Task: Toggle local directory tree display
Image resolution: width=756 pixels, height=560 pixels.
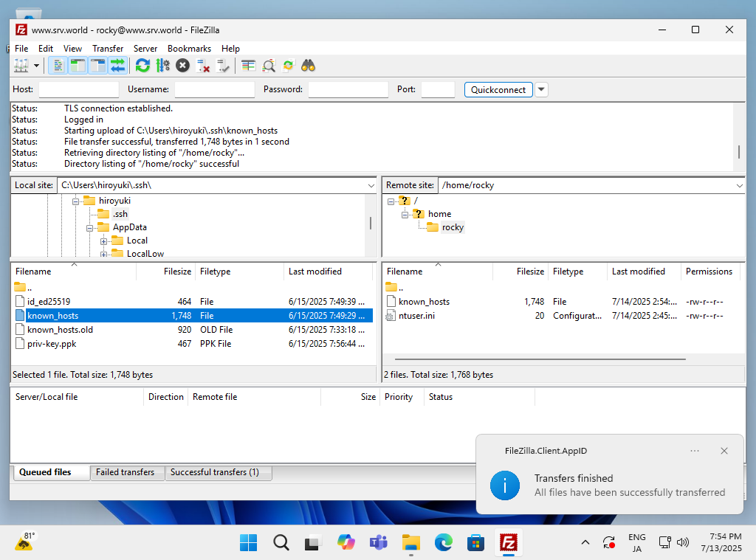Action: click(78, 66)
